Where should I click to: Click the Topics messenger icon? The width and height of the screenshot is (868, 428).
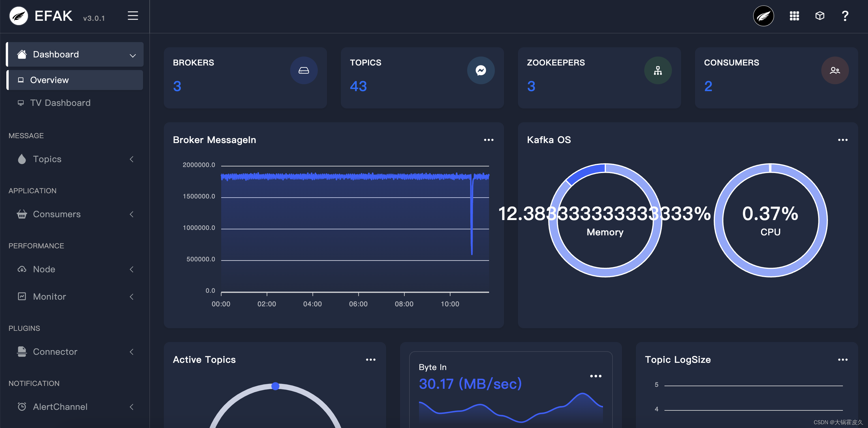(480, 70)
